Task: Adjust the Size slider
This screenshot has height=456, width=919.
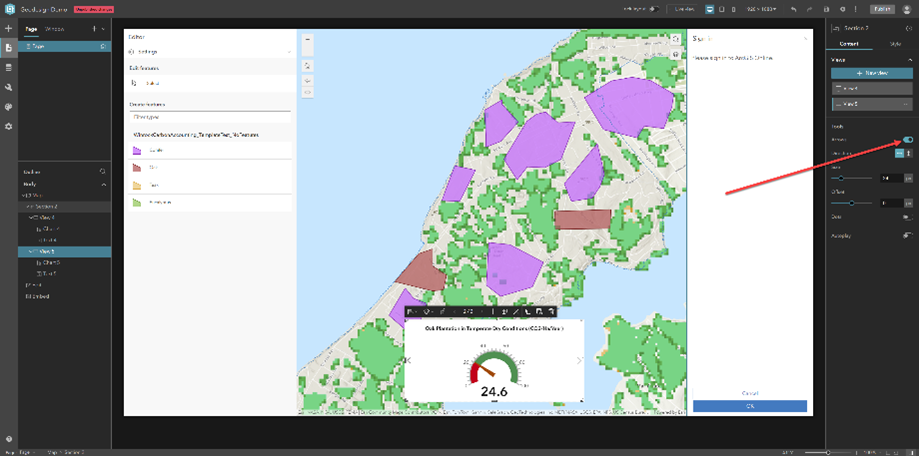Action: tap(842, 178)
